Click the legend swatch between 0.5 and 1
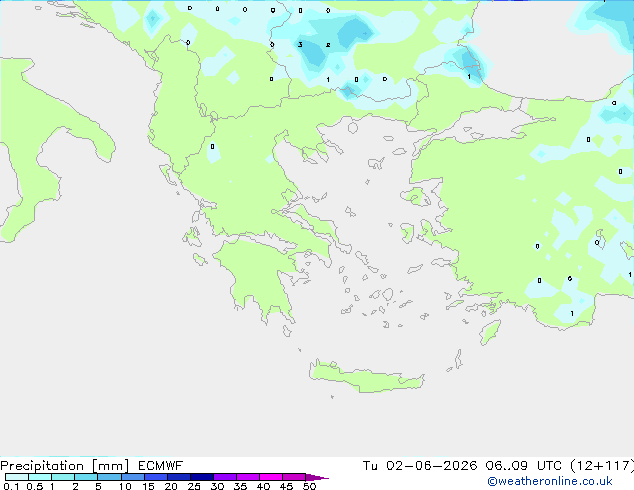Screen dimensions: 634x490 pos(40,477)
